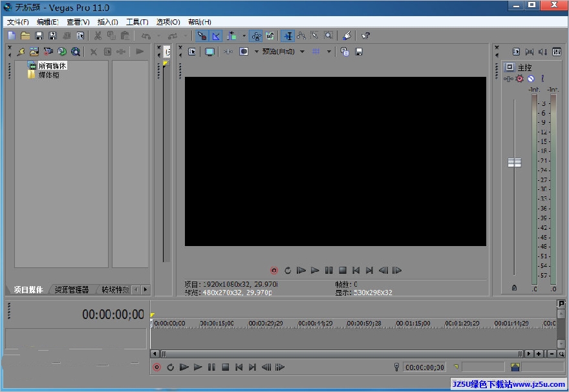Save preview snapshot to file
Screen dimensions: 569x392
pyautogui.click(x=359, y=52)
